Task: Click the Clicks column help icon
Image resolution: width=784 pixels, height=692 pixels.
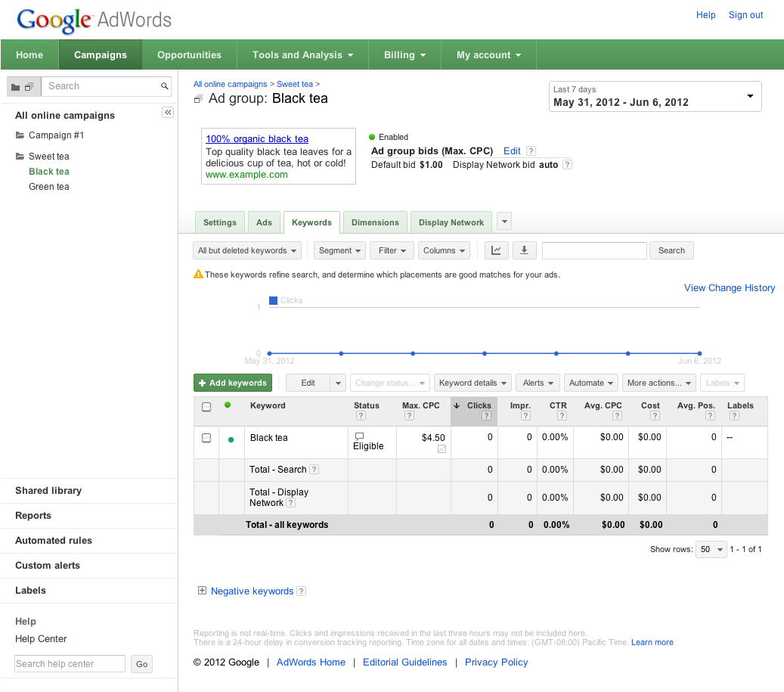Action: (486, 416)
